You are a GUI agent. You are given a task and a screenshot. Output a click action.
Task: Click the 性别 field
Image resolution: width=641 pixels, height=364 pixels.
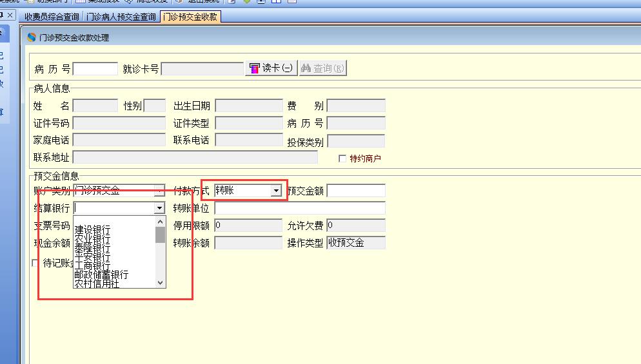pyautogui.click(x=155, y=106)
